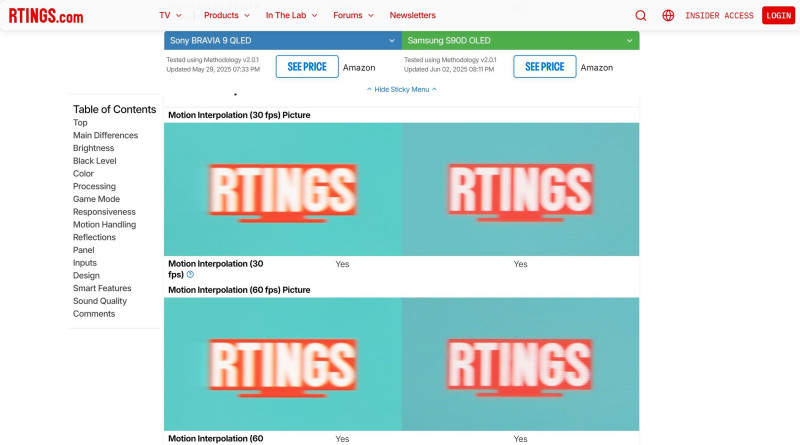Expand the Forums menu
The width and height of the screenshot is (800, 445).
pyautogui.click(x=353, y=15)
